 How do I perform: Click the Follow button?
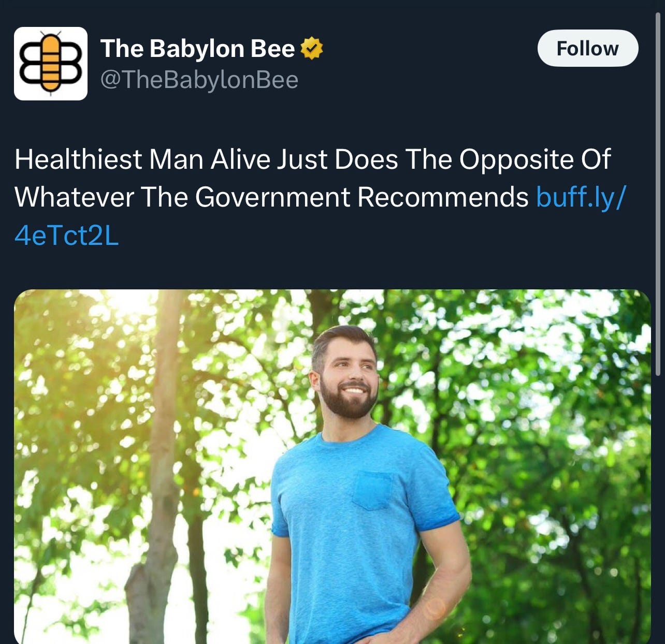tap(588, 48)
